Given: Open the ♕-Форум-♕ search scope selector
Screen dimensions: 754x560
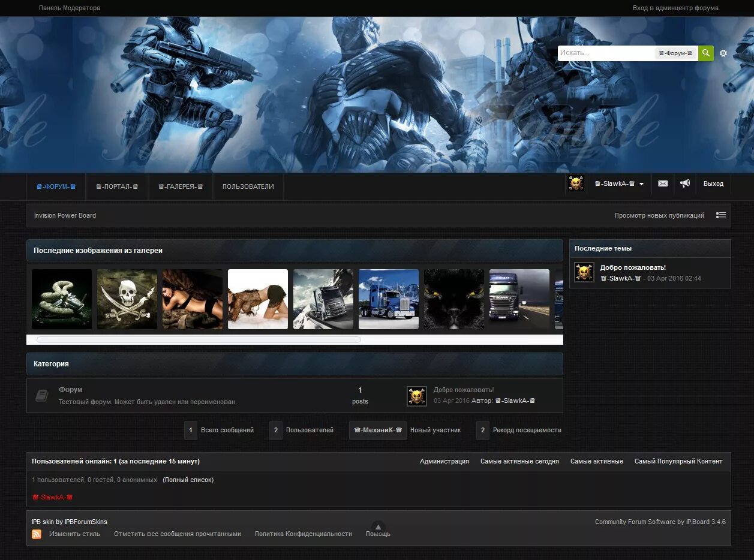Looking at the screenshot, I should click(x=675, y=53).
